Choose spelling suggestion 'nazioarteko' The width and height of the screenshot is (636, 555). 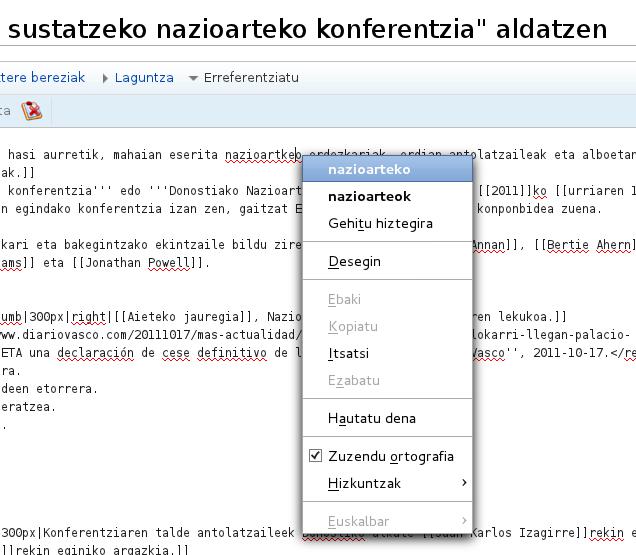tap(369, 169)
